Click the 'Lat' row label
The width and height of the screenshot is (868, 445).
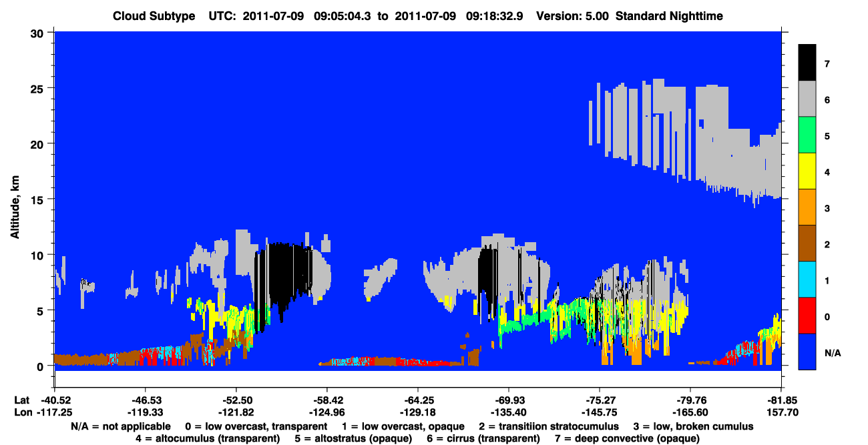[21, 400]
